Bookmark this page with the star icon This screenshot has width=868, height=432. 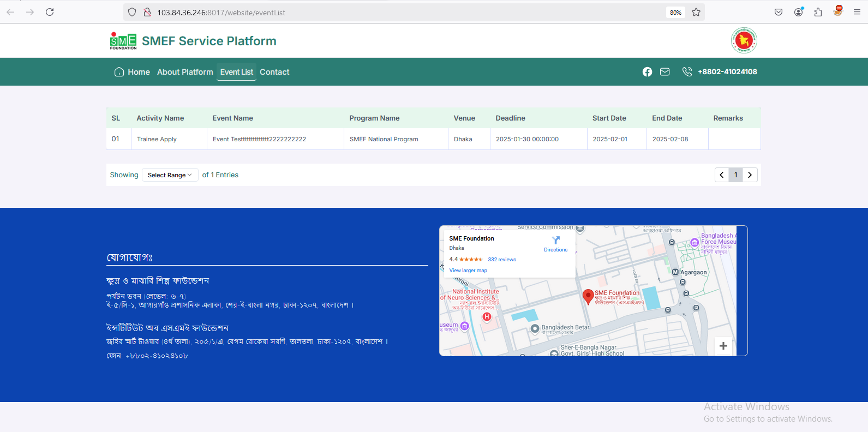pos(696,12)
